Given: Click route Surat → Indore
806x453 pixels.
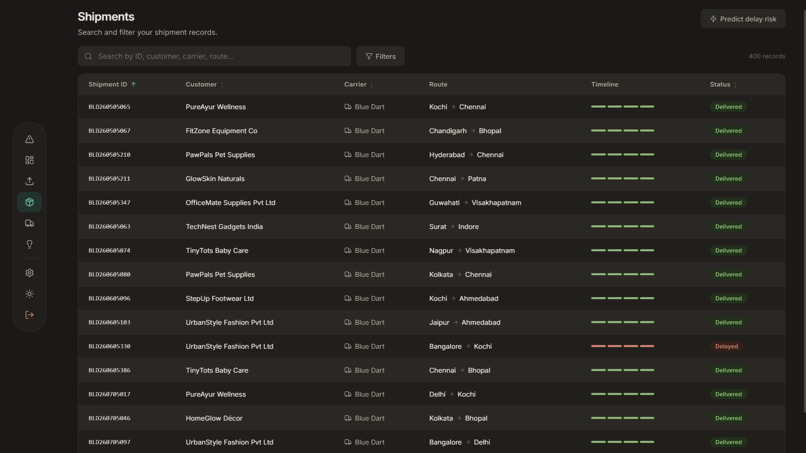Looking at the screenshot, I should click(454, 226).
